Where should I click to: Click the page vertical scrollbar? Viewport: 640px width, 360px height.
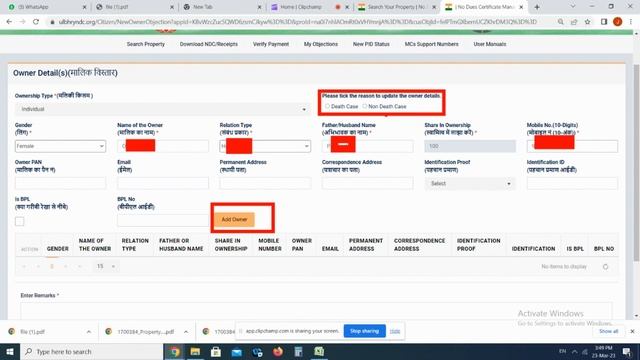click(636, 163)
